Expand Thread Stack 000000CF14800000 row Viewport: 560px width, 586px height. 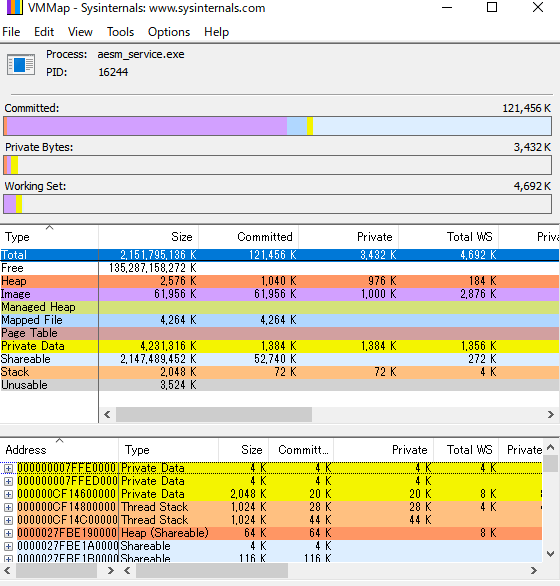8,507
